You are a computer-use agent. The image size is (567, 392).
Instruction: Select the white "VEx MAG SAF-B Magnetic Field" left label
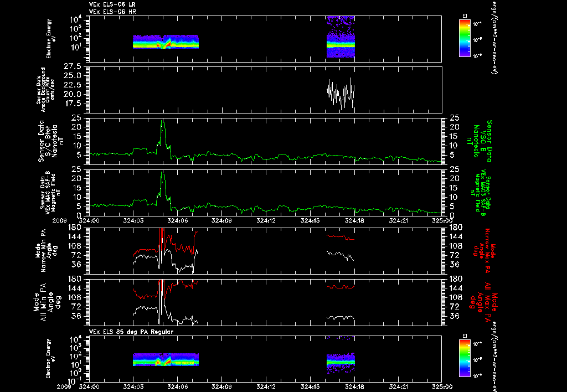(50, 193)
